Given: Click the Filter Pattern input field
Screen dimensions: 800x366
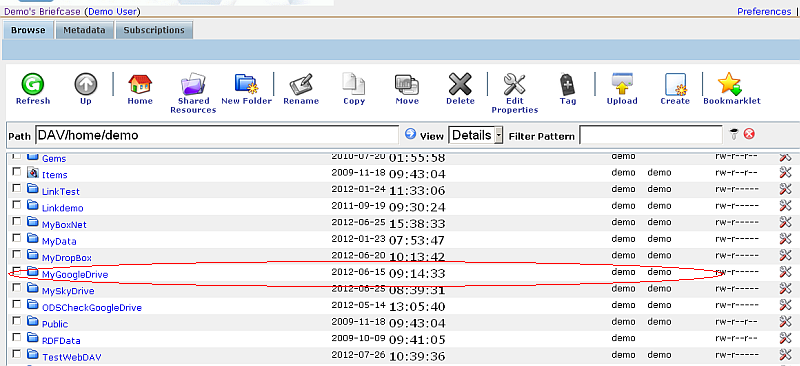Looking at the screenshot, I should tap(651, 135).
